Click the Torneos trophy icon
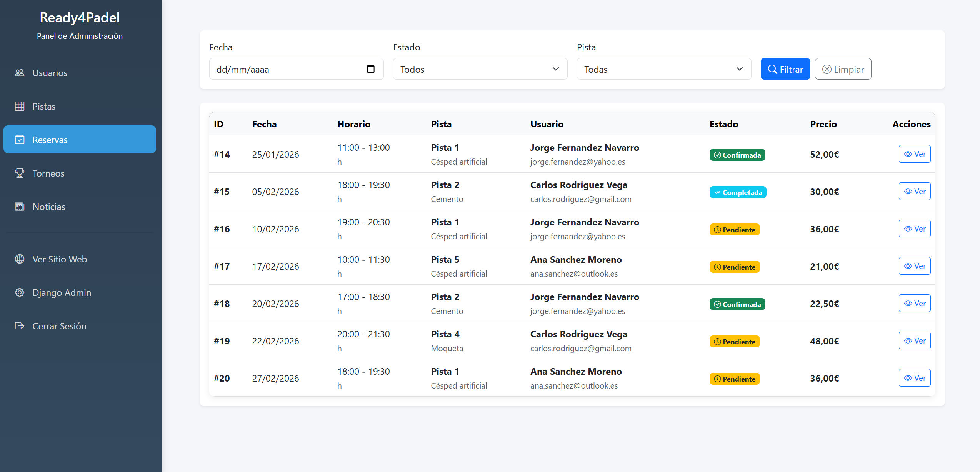 (x=20, y=173)
